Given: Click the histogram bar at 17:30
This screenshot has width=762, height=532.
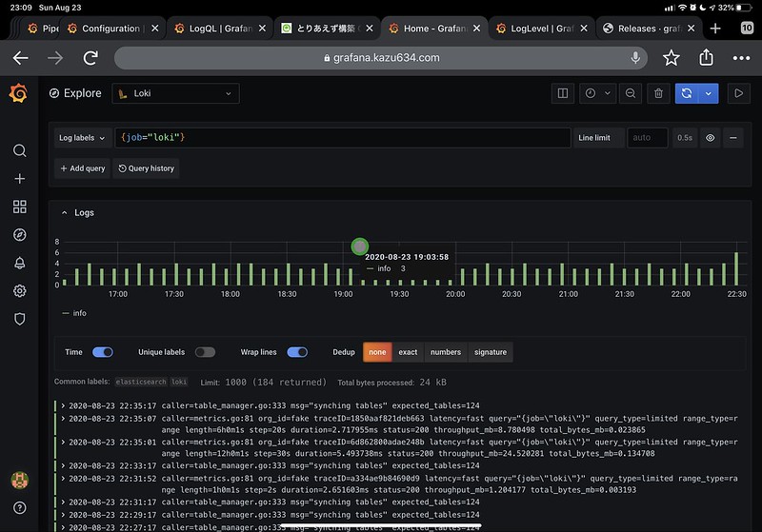Looking at the screenshot, I should tap(176, 274).
